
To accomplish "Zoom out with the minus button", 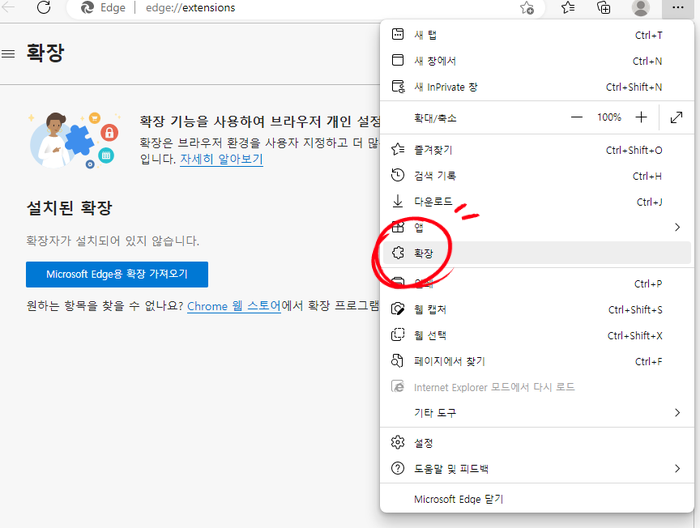I will [x=576, y=117].
